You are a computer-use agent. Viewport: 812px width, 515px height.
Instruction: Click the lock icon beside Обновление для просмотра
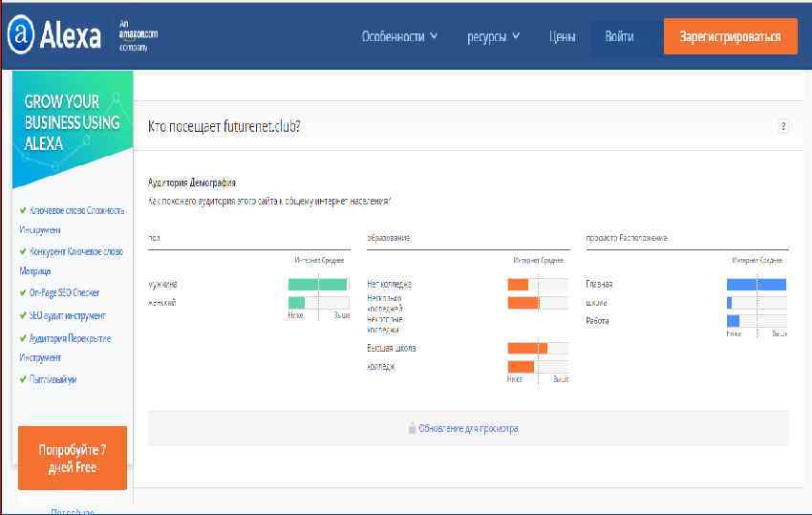[x=412, y=428]
